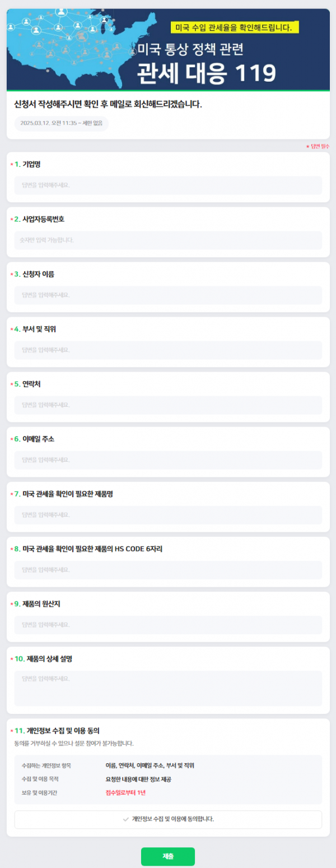Click the 연락처 input field
This screenshot has width=336, height=868.
168,405
